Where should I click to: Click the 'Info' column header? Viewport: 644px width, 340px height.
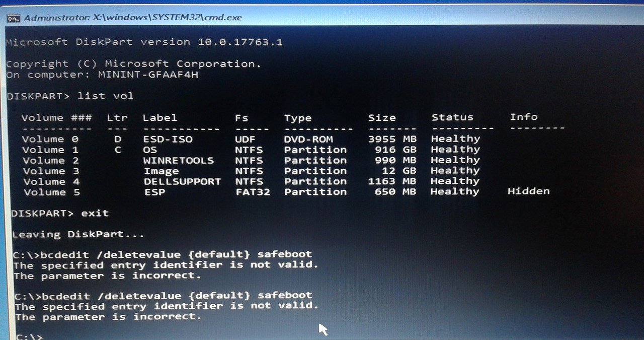tap(524, 117)
